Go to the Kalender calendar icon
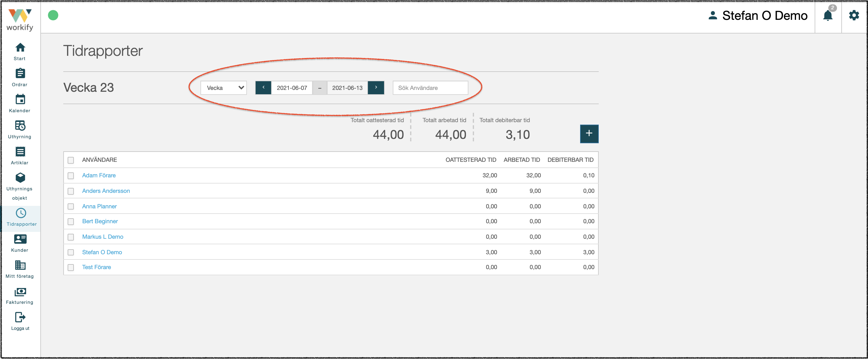Viewport: 868px width, 359px height. pos(20,99)
